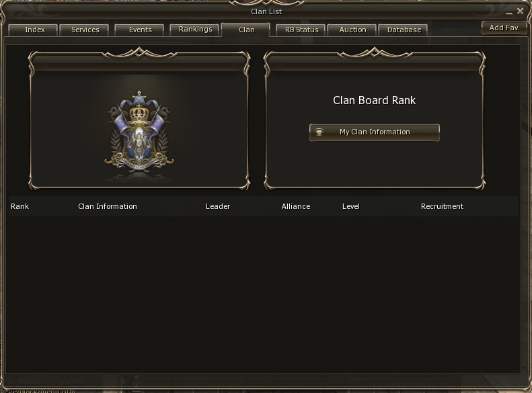Close the Clan List window
Viewport: 532px width, 393px height.
coord(520,11)
